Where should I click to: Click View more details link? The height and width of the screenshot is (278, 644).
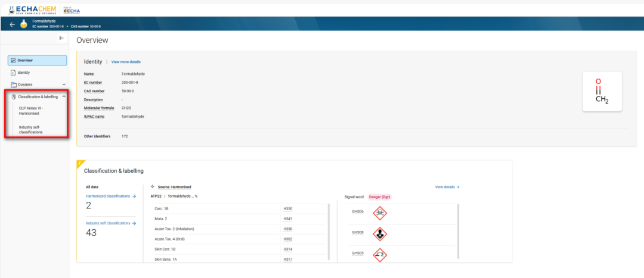tap(126, 62)
